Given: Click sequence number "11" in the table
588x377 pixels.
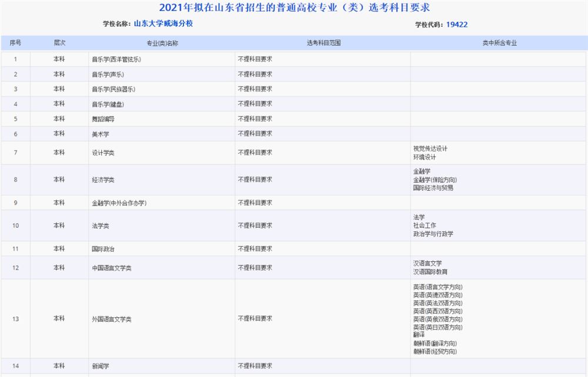Looking at the screenshot, I should (15, 249).
